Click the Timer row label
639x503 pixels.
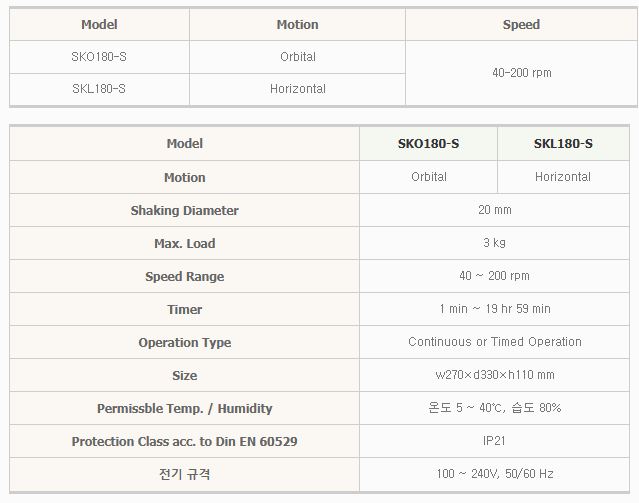[x=184, y=310]
